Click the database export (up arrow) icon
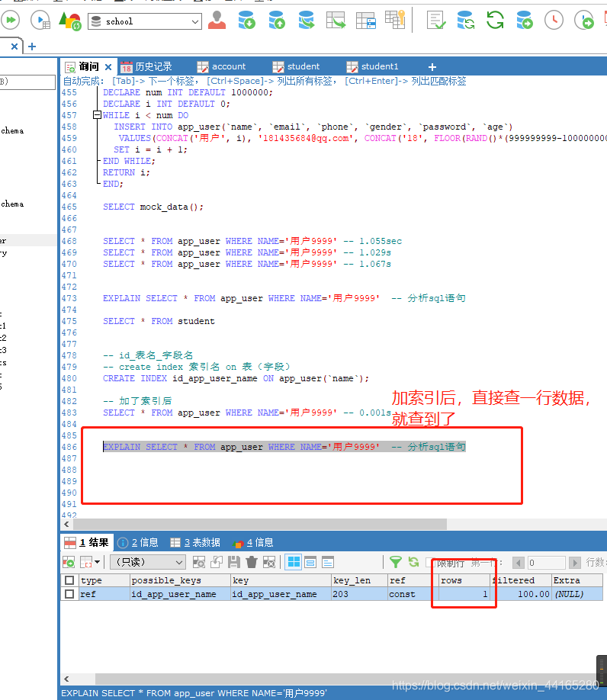This screenshot has height=700, width=607. point(277,20)
